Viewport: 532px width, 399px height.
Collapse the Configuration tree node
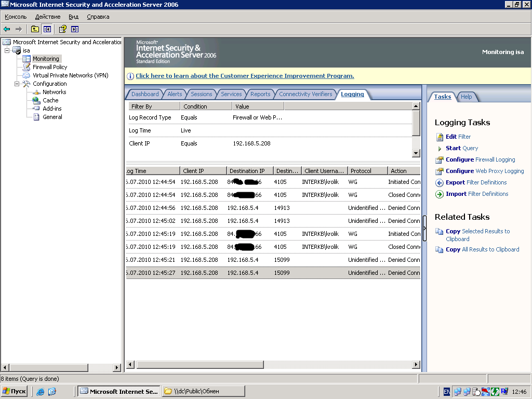17,84
